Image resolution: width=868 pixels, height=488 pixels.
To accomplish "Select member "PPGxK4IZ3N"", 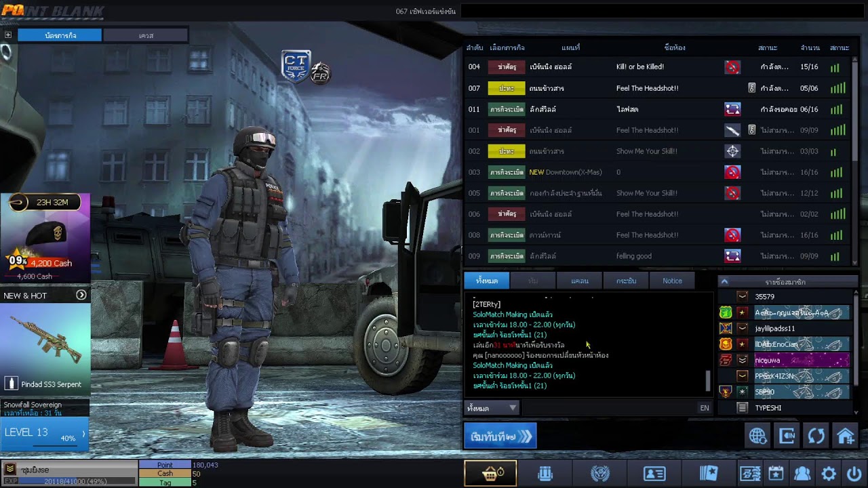I will tap(785, 376).
